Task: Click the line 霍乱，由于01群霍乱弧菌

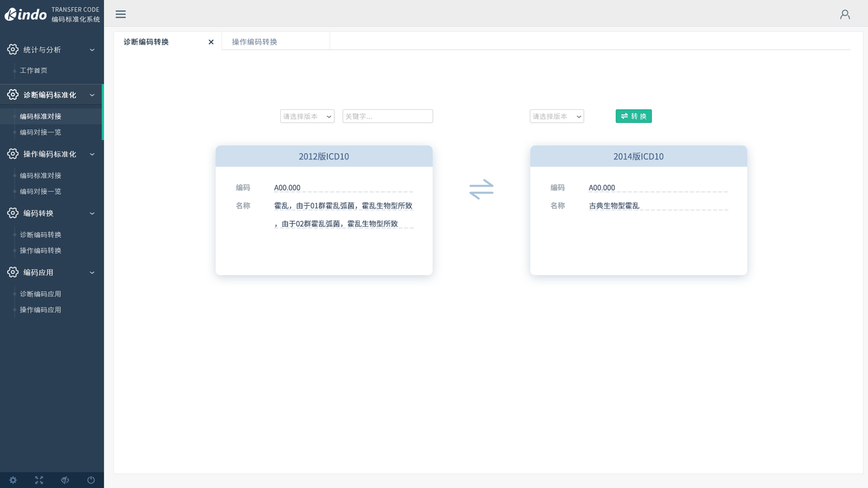Action: tap(343, 206)
